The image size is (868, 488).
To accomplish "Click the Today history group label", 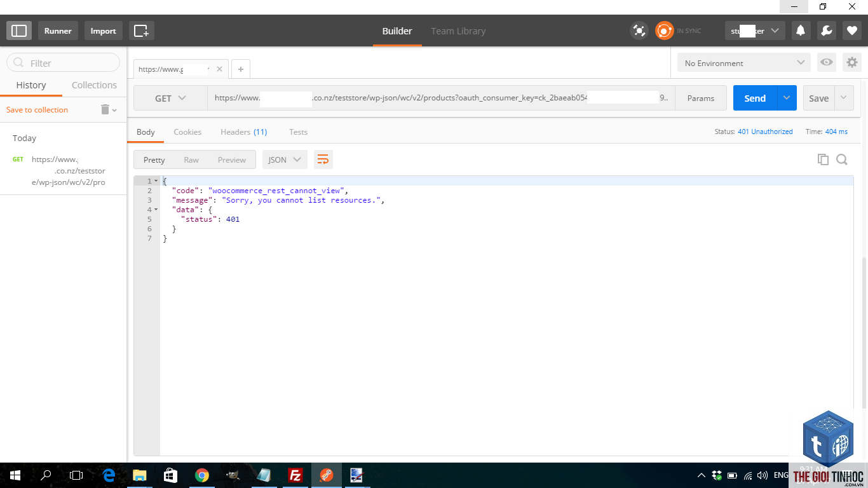I will [24, 138].
